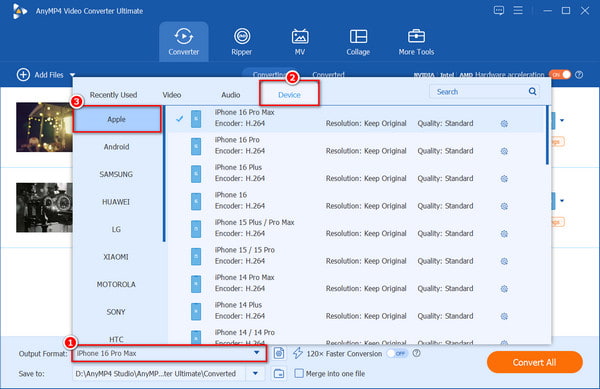
Task: Switch to Audio format tab
Action: point(231,95)
